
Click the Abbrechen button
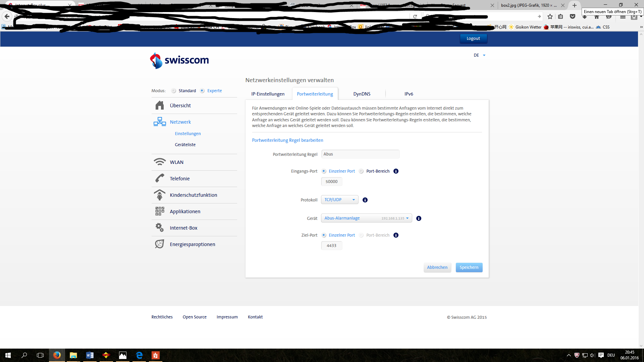click(x=437, y=267)
